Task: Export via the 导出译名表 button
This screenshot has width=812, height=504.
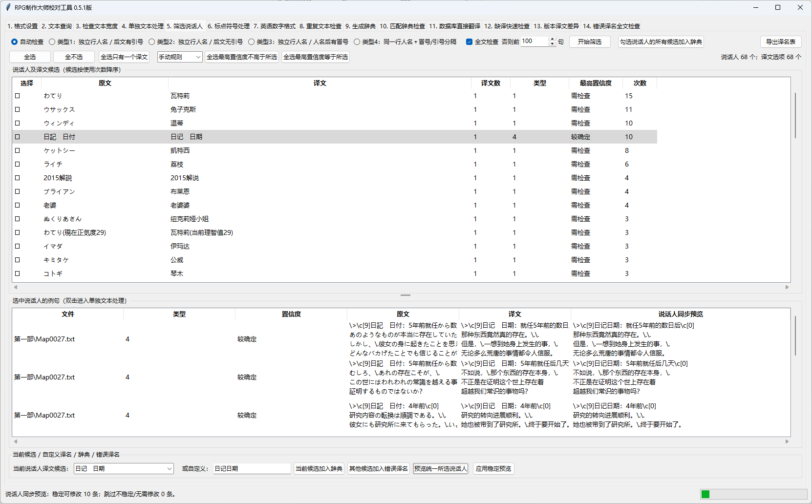Action: [x=781, y=42]
